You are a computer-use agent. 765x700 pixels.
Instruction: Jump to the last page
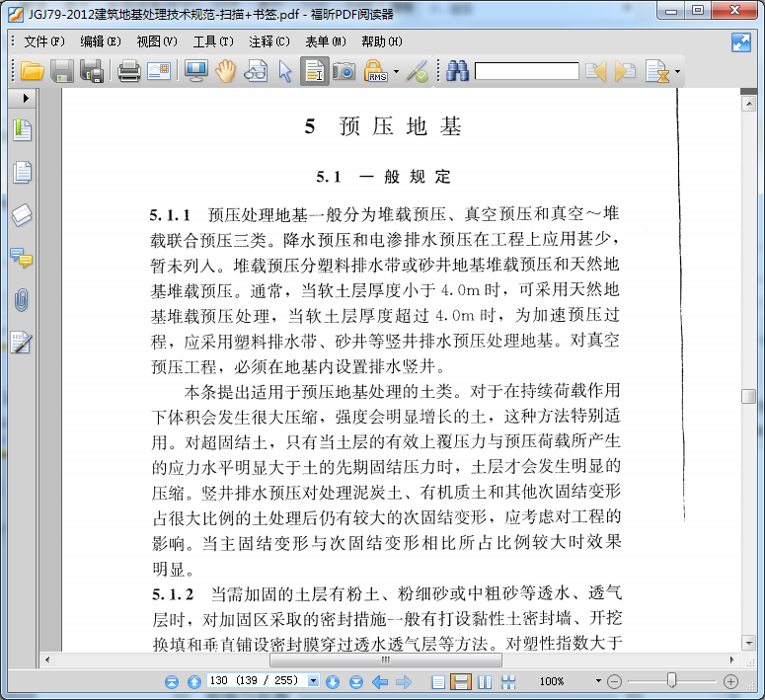tap(356, 681)
